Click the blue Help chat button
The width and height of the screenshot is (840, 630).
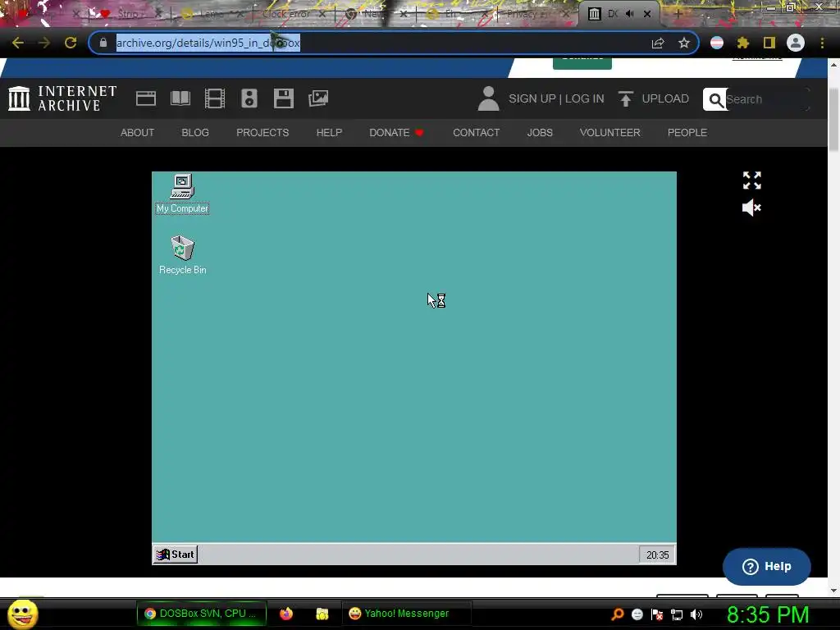(x=767, y=566)
